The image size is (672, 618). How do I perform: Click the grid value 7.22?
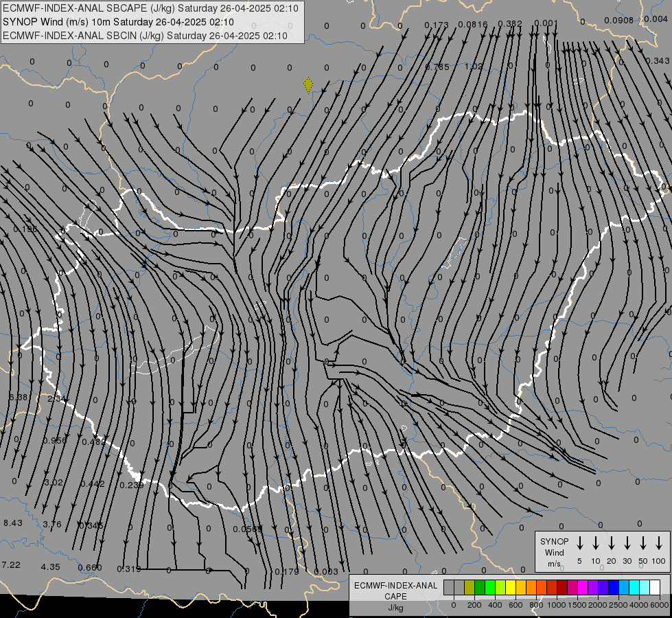tap(11, 565)
